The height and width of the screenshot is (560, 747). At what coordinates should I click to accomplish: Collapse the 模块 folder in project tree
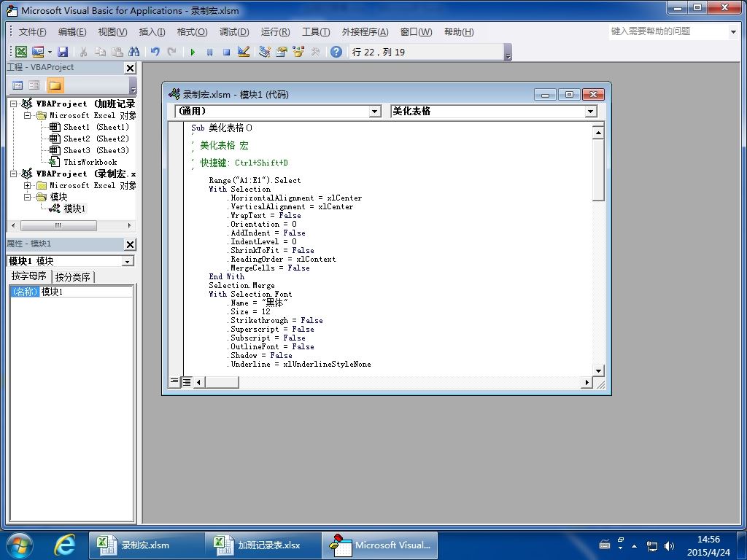tap(28, 197)
